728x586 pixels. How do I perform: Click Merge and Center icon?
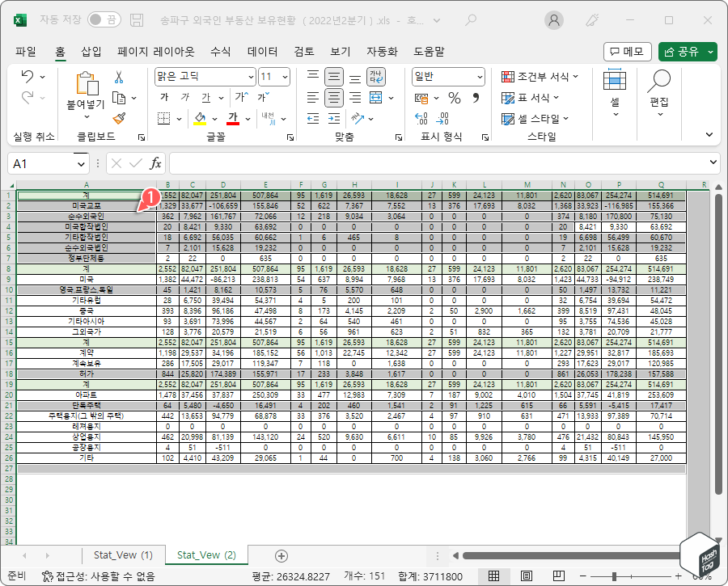tap(375, 98)
